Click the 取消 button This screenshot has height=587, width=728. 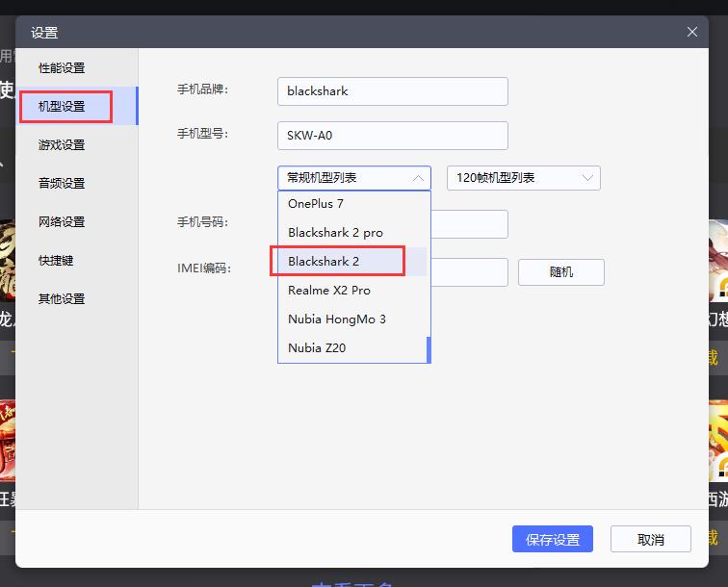[650, 539]
